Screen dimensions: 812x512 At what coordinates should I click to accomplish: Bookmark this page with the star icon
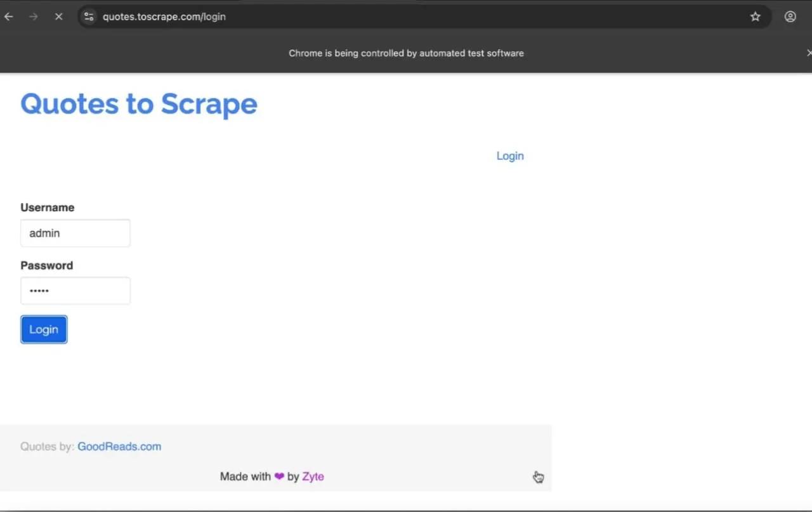755,16
